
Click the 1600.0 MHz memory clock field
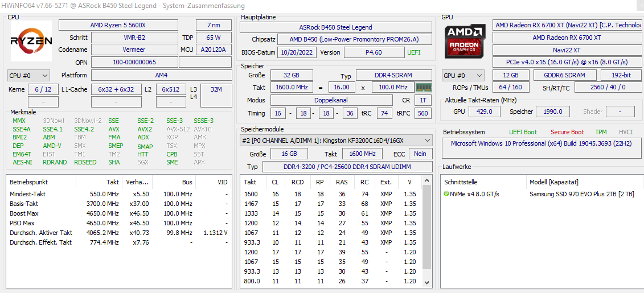(x=292, y=88)
